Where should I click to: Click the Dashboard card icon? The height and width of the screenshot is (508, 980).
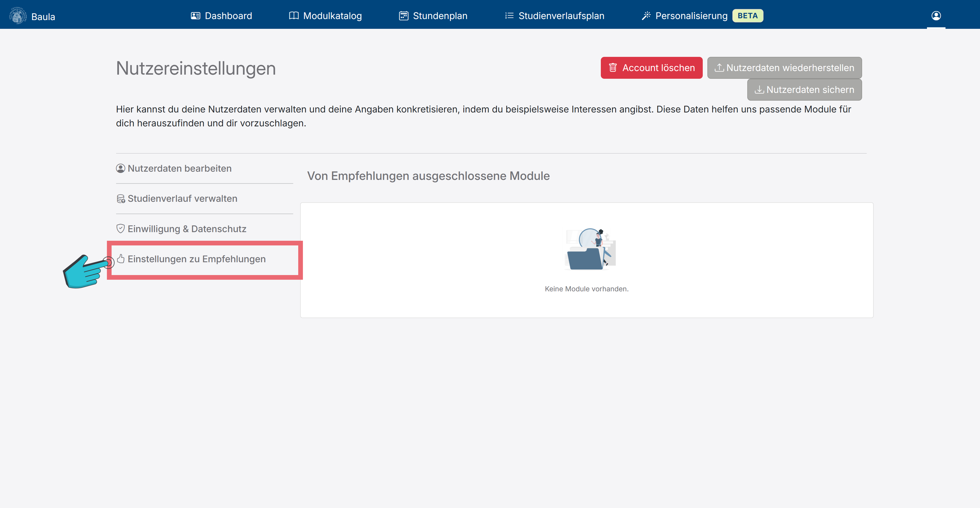point(196,16)
